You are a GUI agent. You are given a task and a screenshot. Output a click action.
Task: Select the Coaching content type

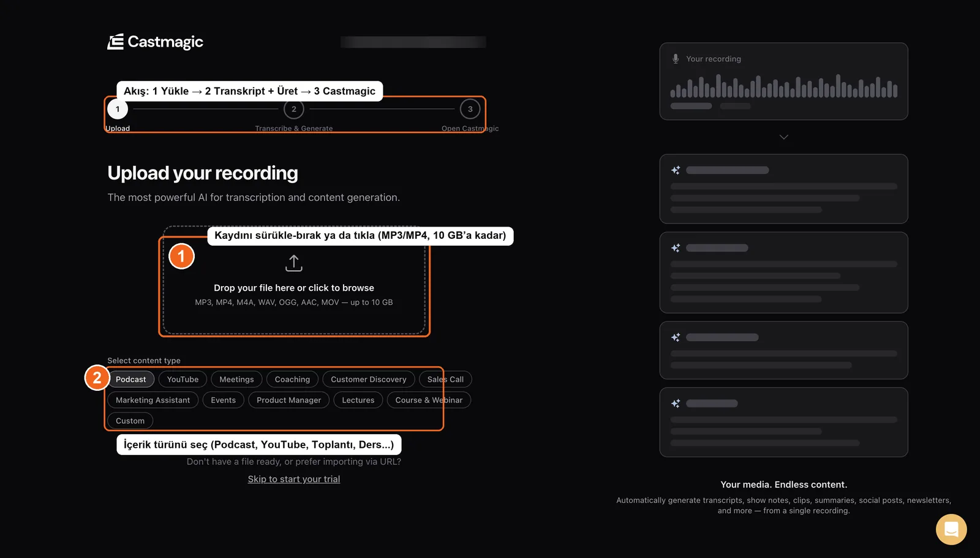(x=292, y=379)
